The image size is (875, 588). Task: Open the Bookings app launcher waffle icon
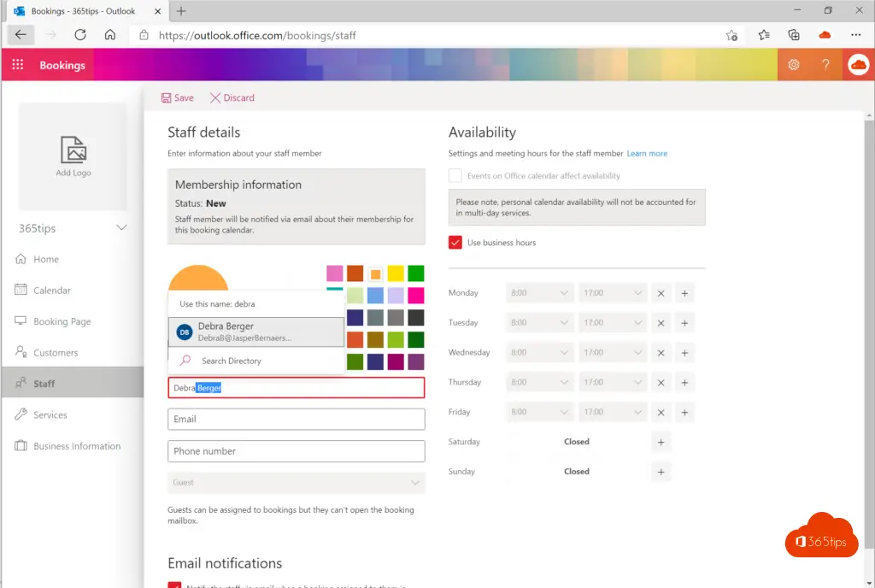(x=18, y=65)
